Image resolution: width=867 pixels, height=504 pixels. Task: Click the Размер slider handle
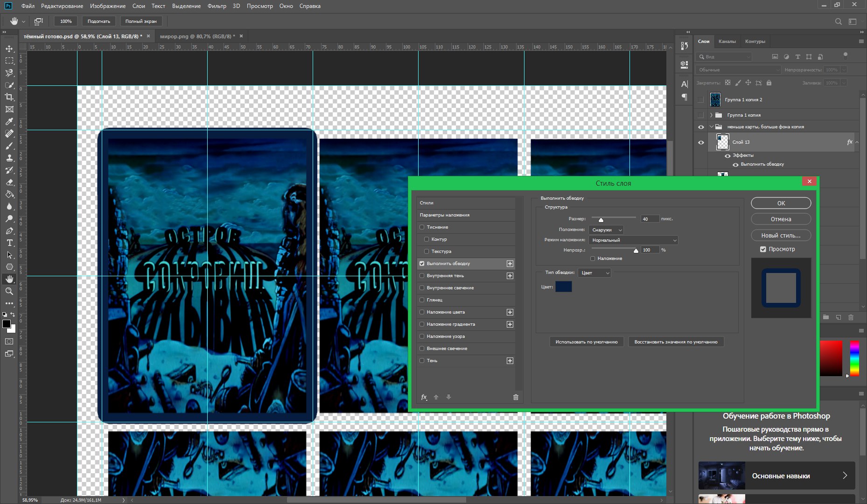[x=601, y=220]
